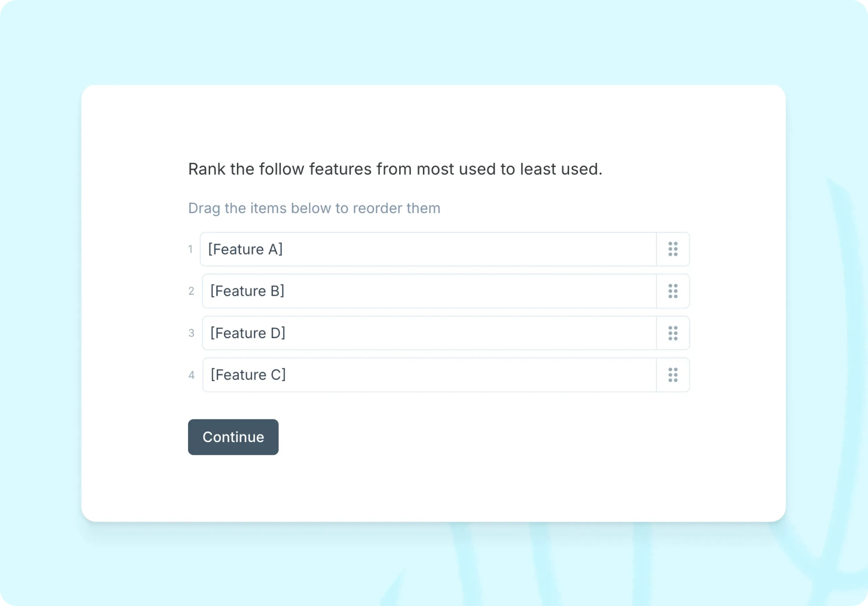Select the Feature D list item
The height and width of the screenshot is (606, 868).
(x=427, y=333)
